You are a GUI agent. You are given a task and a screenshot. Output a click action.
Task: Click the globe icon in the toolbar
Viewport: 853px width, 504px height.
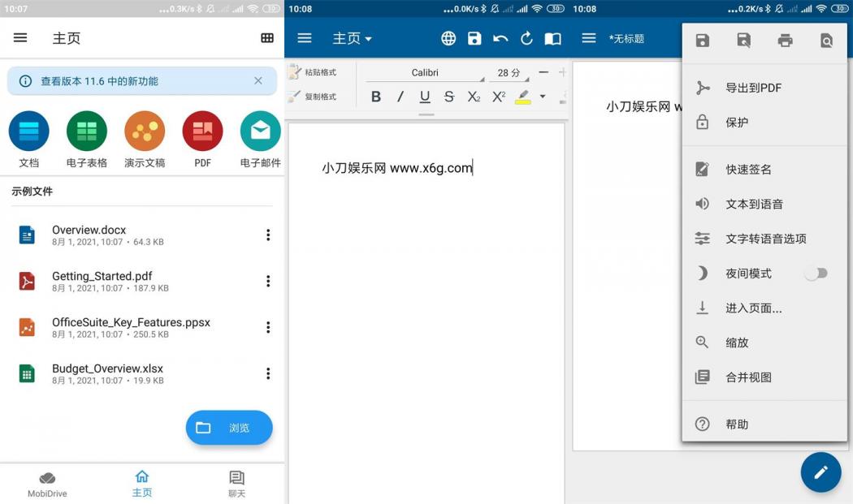point(448,37)
